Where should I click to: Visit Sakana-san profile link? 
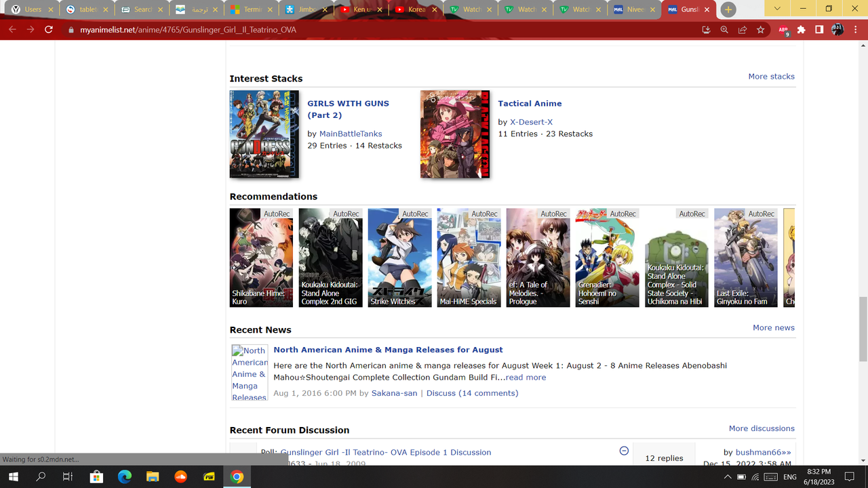click(x=394, y=393)
